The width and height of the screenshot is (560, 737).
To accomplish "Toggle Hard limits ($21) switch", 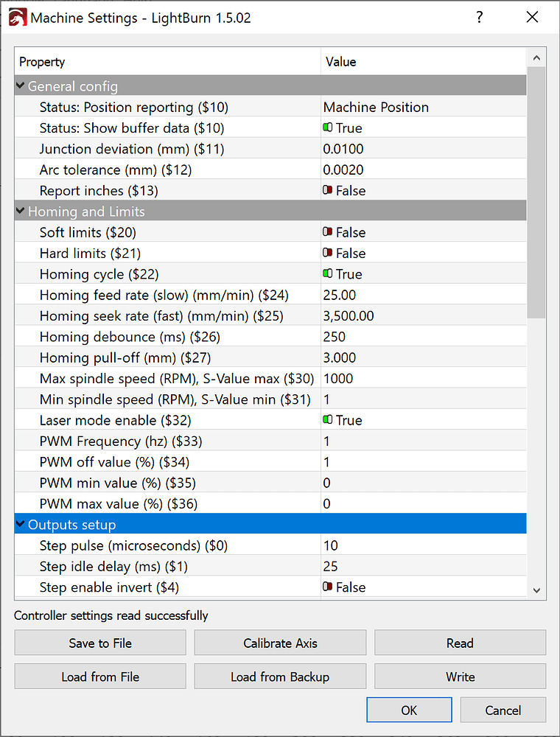I will coord(327,252).
